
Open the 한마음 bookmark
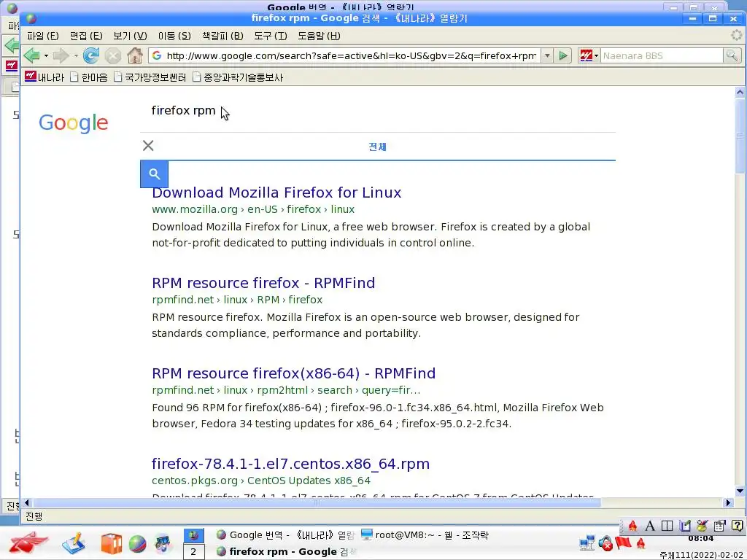pos(88,77)
